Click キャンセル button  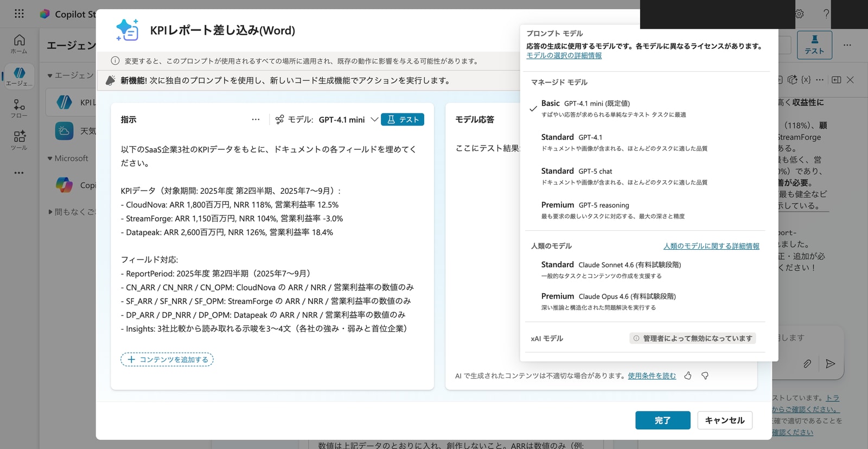click(725, 420)
